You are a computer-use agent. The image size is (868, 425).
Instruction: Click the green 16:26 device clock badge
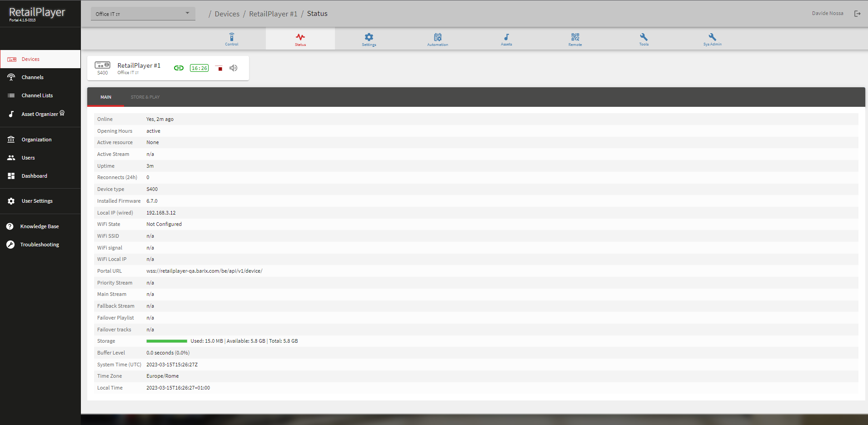[x=199, y=68]
